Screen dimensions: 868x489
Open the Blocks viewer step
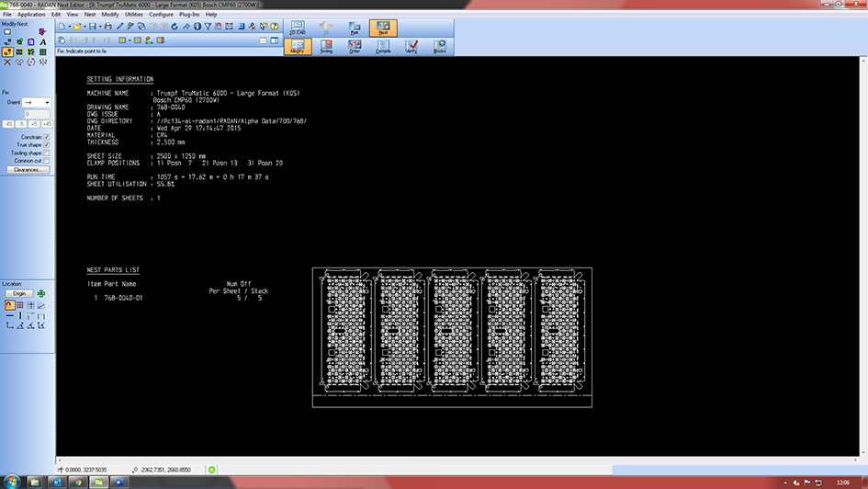pos(440,47)
